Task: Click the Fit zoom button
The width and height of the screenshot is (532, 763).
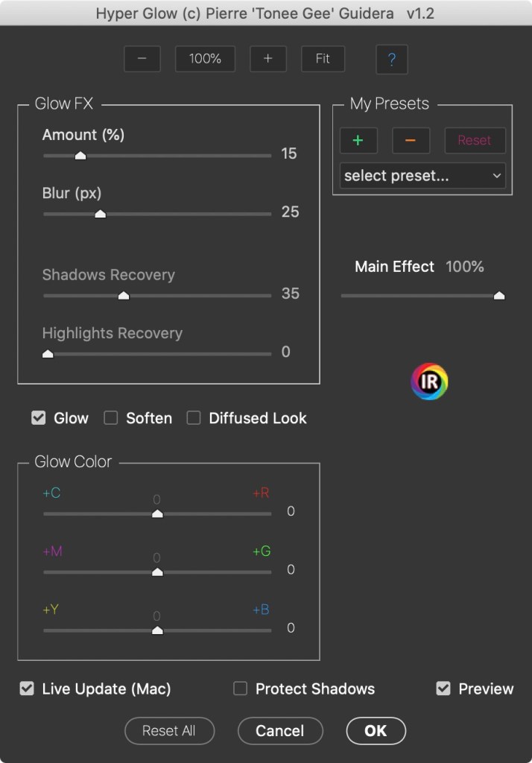Action: click(x=323, y=59)
